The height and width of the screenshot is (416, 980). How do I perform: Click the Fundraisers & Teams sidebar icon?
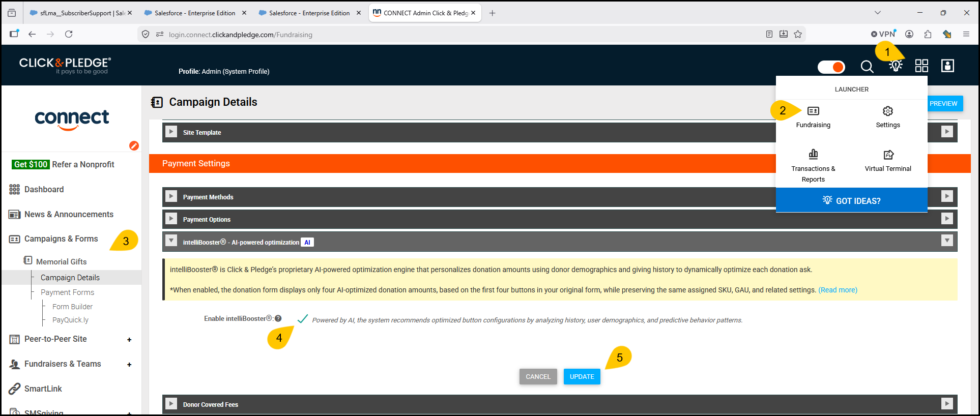click(14, 364)
